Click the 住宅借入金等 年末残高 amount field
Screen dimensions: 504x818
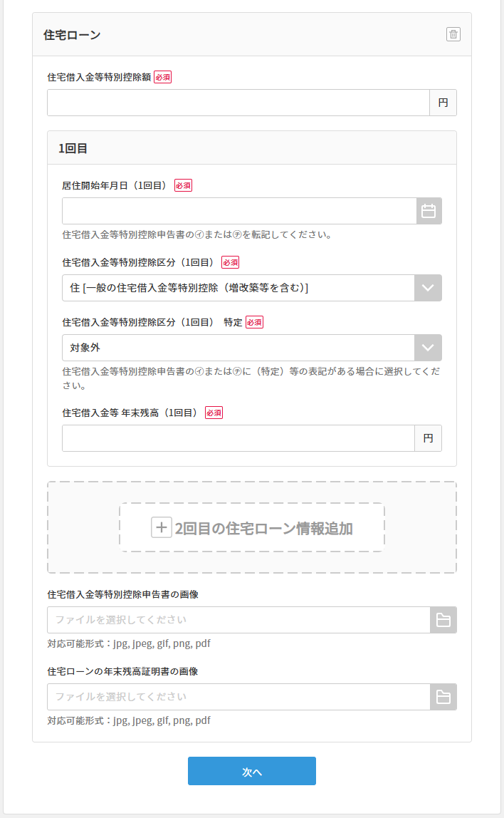pyautogui.click(x=238, y=438)
